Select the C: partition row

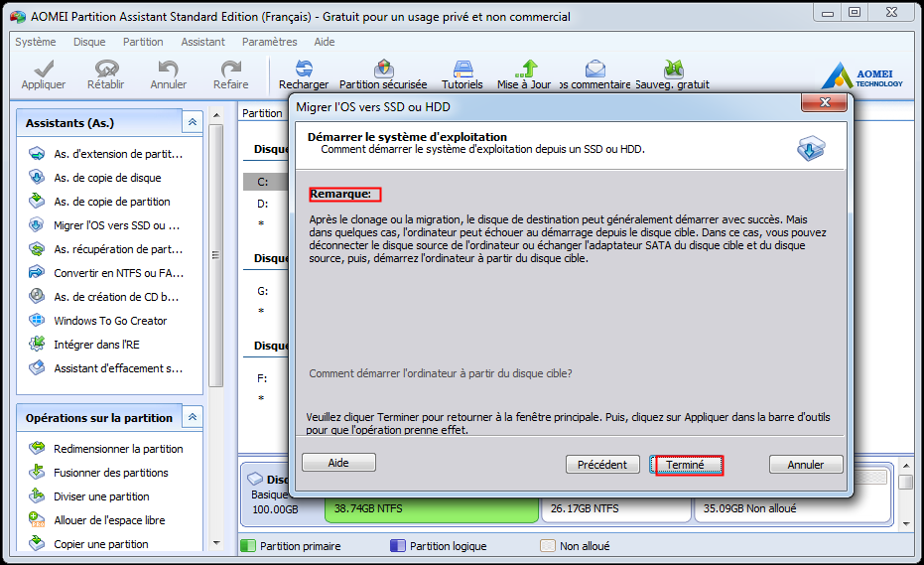pos(266,182)
